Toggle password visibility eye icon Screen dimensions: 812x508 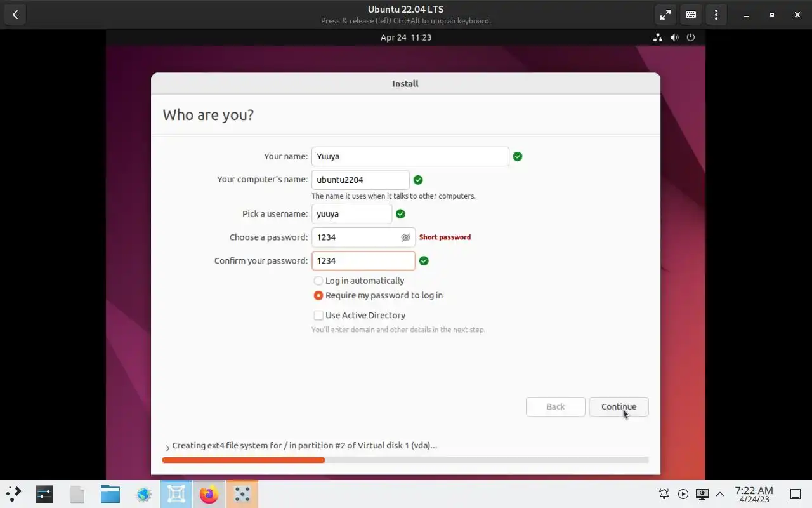(x=405, y=237)
